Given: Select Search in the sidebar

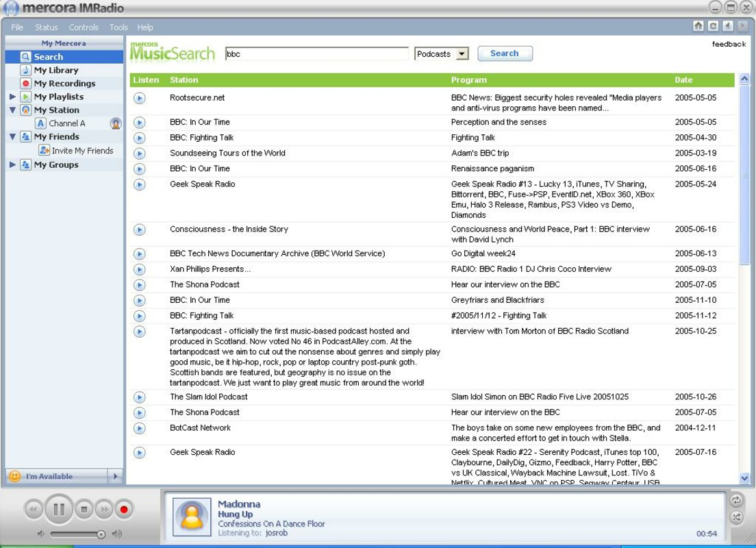Looking at the screenshot, I should (64, 57).
